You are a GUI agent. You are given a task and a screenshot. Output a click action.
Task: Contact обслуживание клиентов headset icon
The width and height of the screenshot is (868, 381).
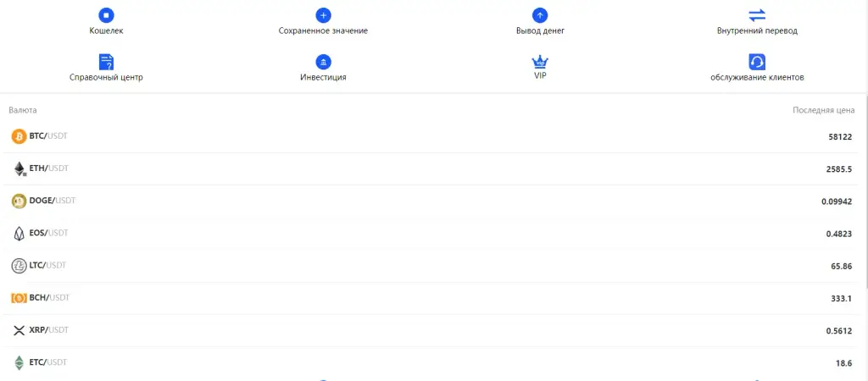click(757, 62)
